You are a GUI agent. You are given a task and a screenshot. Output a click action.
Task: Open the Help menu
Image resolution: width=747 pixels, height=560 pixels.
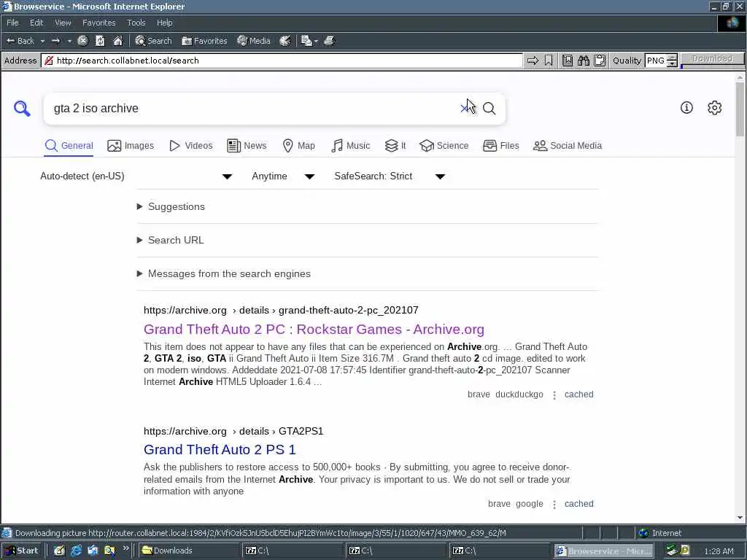tap(164, 23)
